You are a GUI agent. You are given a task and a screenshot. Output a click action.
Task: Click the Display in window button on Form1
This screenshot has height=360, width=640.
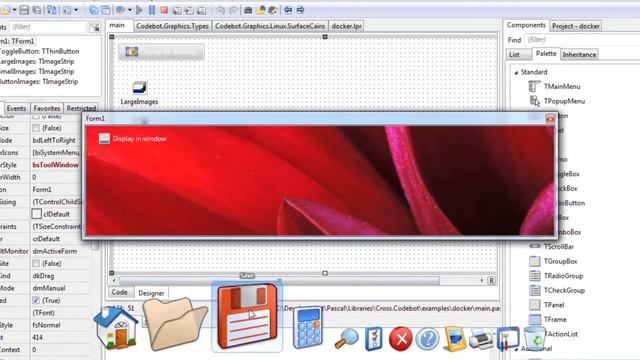coord(133,139)
